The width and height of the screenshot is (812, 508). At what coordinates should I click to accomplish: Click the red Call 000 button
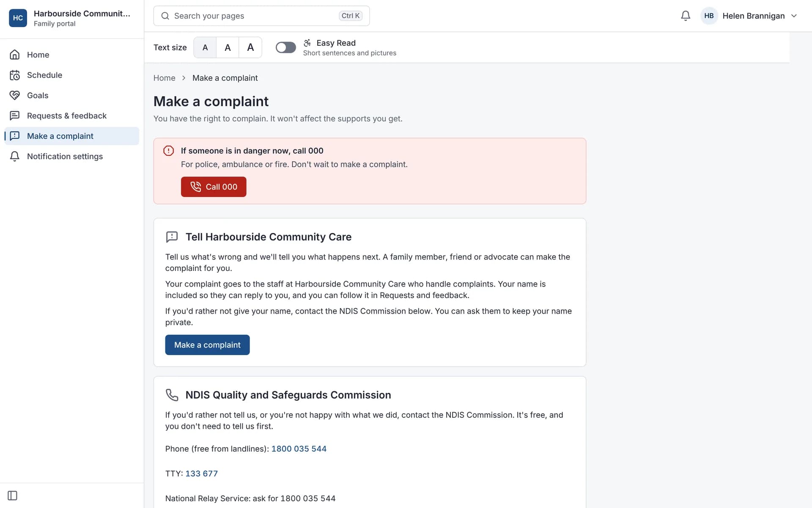[x=214, y=187]
